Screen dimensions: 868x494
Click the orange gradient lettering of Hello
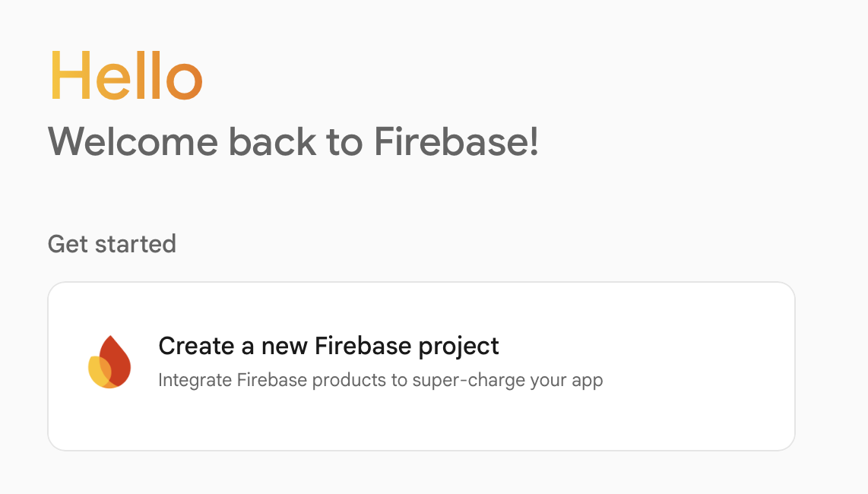tap(125, 74)
